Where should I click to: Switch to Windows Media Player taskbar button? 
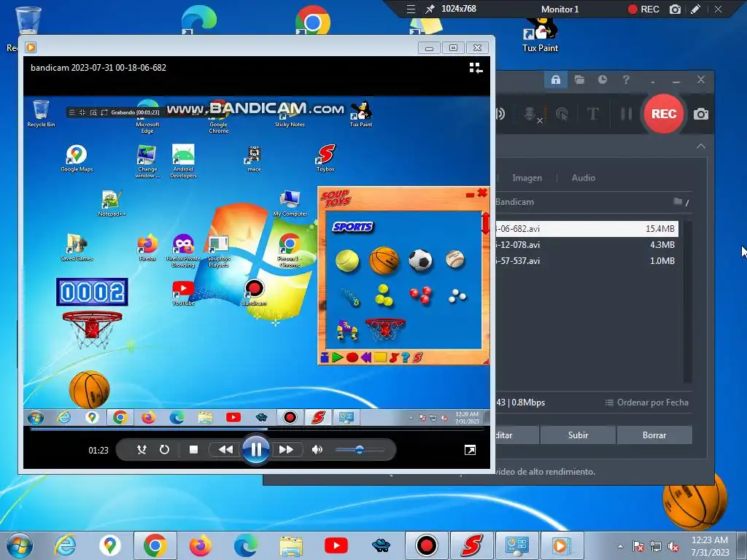point(561,545)
